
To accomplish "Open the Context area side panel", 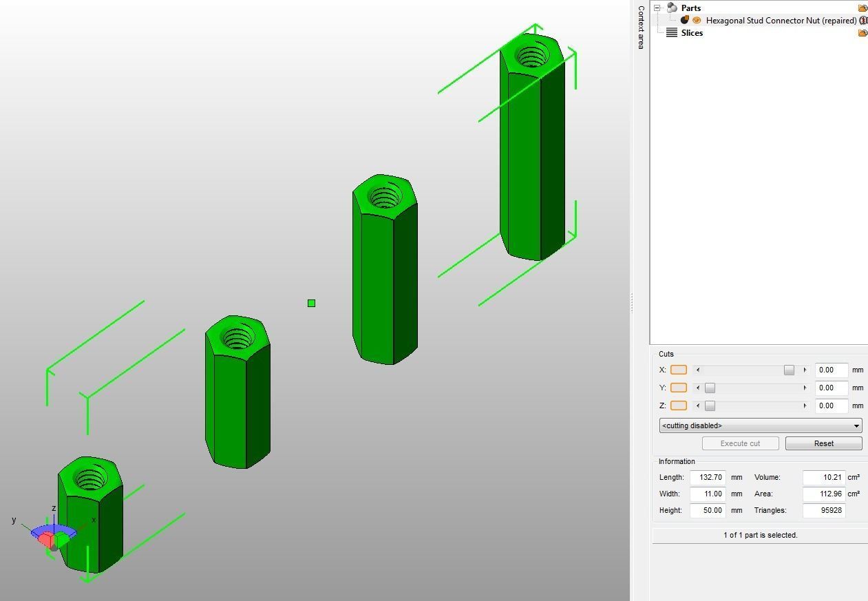I will pos(640,25).
